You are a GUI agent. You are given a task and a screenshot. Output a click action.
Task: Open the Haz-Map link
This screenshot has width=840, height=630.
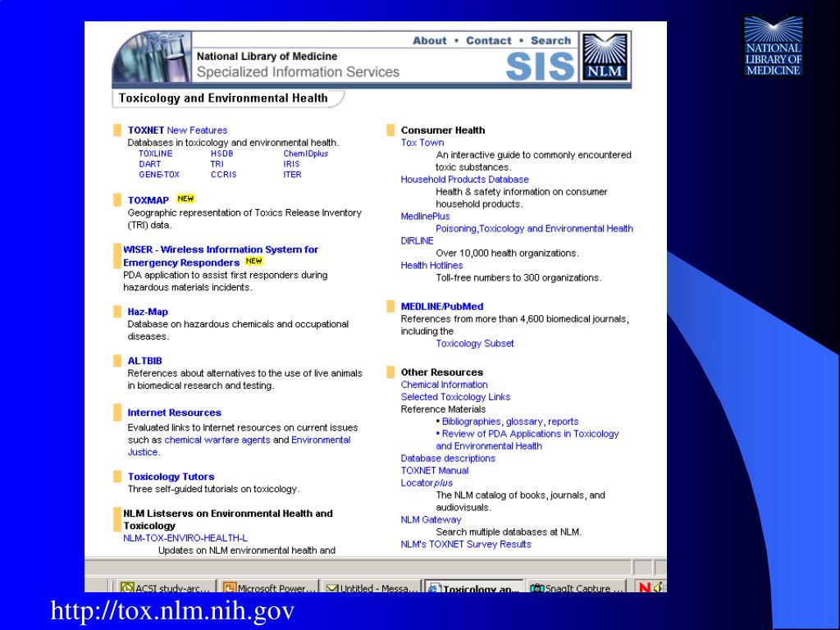pos(148,312)
